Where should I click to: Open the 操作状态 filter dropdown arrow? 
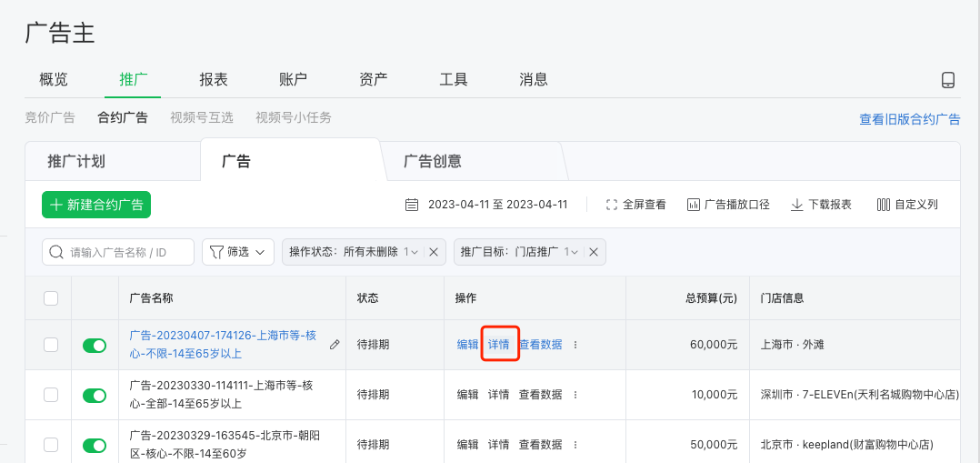tap(414, 252)
